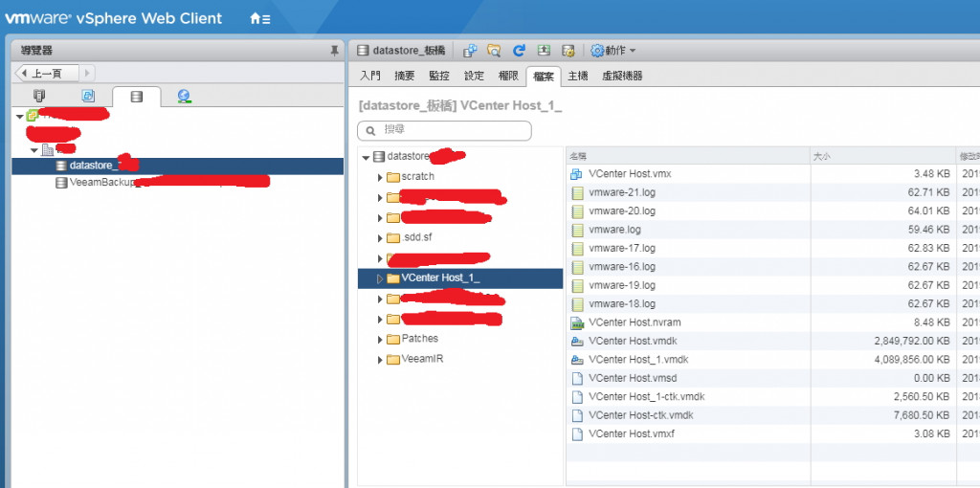Viewport: 980px width, 488px height.
Task: Sort by the 名稱 column header
Action: click(x=688, y=156)
